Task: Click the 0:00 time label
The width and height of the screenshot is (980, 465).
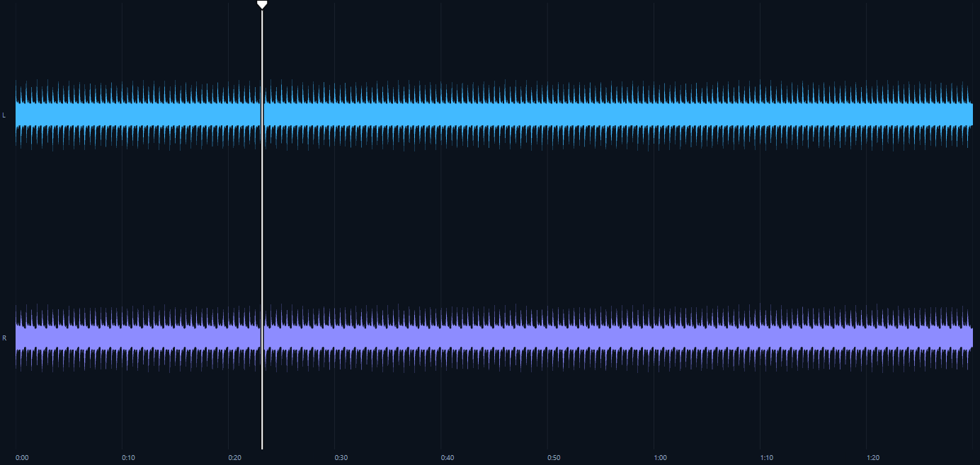Action: pyautogui.click(x=22, y=458)
